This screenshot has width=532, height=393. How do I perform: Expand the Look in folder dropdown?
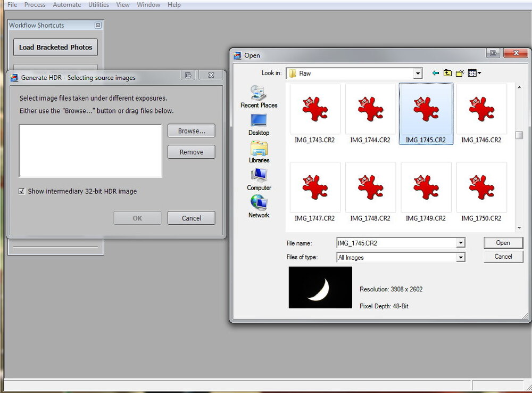coord(418,73)
